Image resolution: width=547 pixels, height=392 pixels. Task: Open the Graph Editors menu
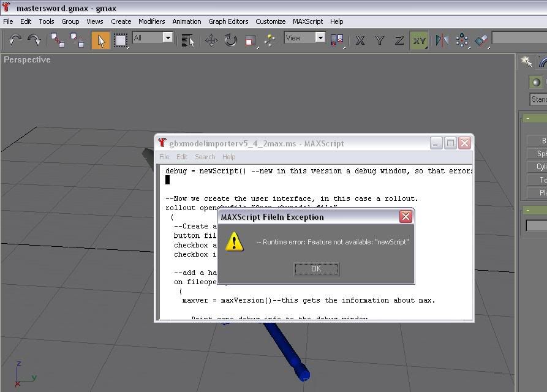228,21
